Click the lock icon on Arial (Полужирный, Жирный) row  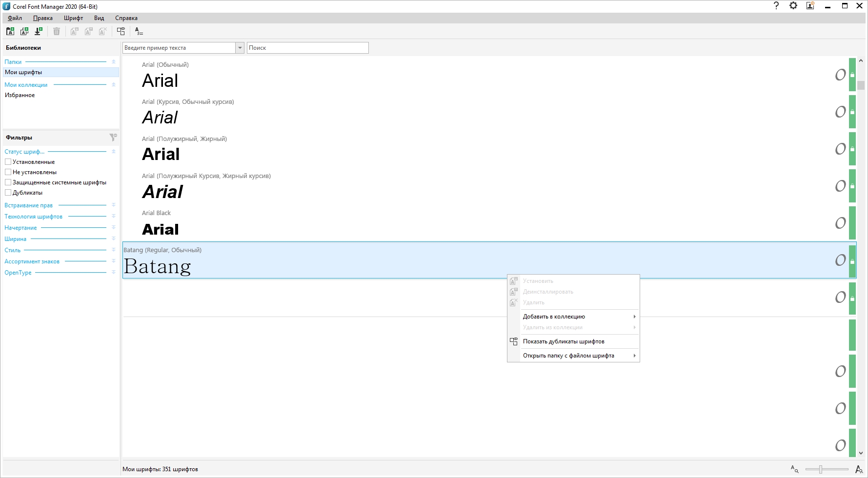(x=852, y=149)
